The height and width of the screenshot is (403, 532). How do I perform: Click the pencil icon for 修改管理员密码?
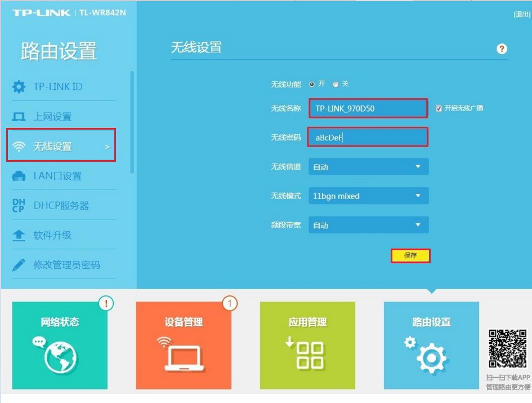pyautogui.click(x=19, y=265)
